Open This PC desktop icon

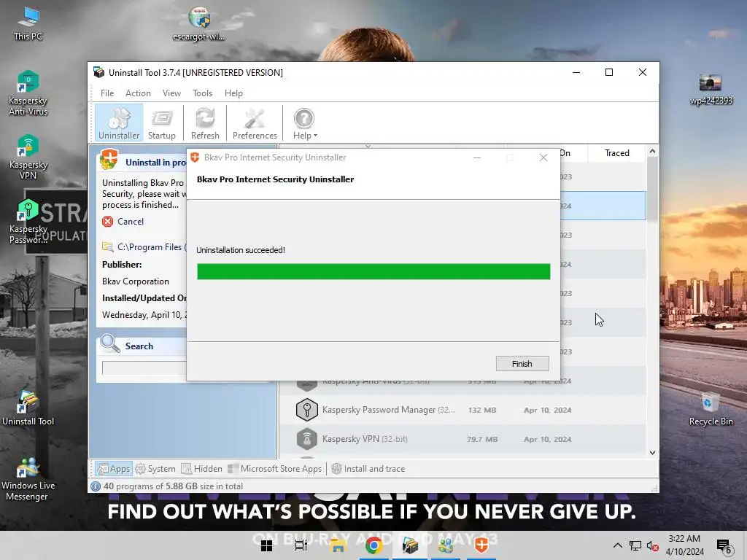(x=28, y=24)
